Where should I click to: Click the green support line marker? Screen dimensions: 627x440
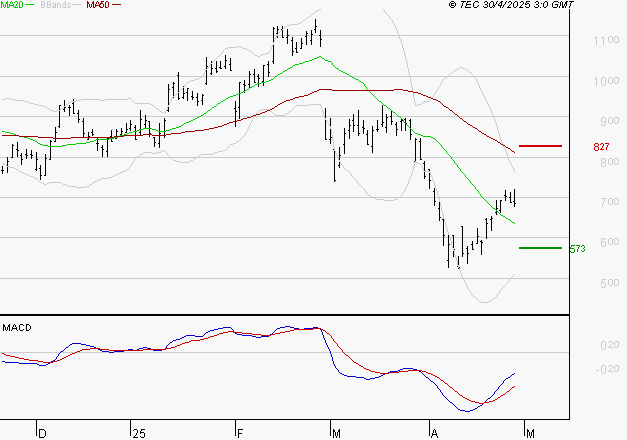click(x=541, y=248)
